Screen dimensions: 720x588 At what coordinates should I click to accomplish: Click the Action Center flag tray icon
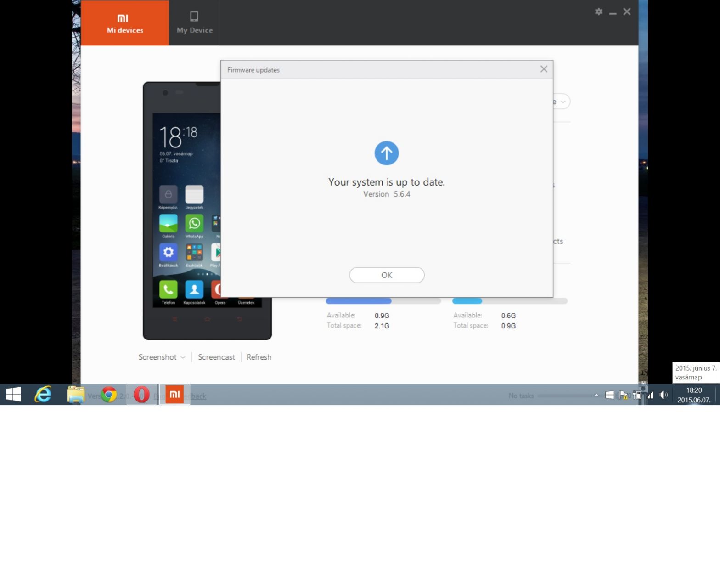(623, 395)
